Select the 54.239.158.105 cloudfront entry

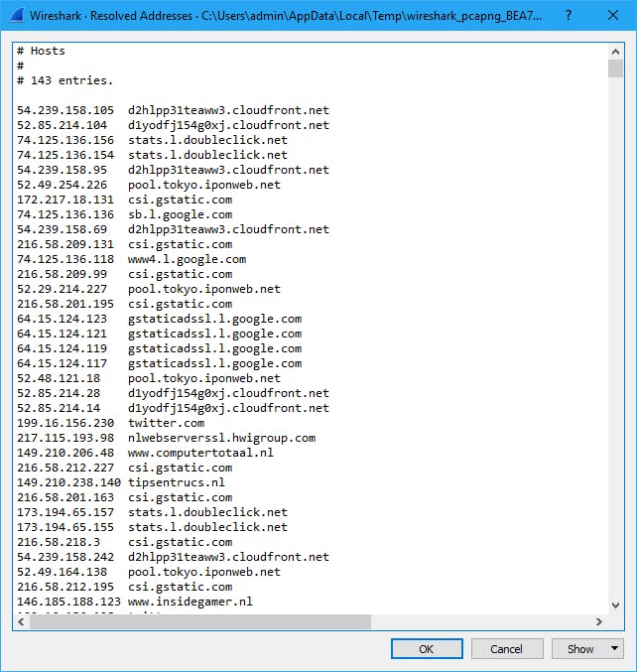[173, 110]
